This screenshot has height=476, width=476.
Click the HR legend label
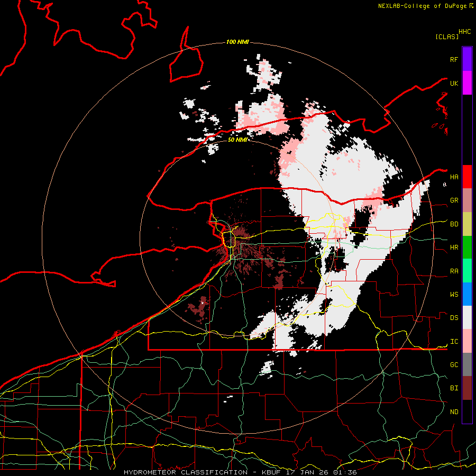point(454,248)
